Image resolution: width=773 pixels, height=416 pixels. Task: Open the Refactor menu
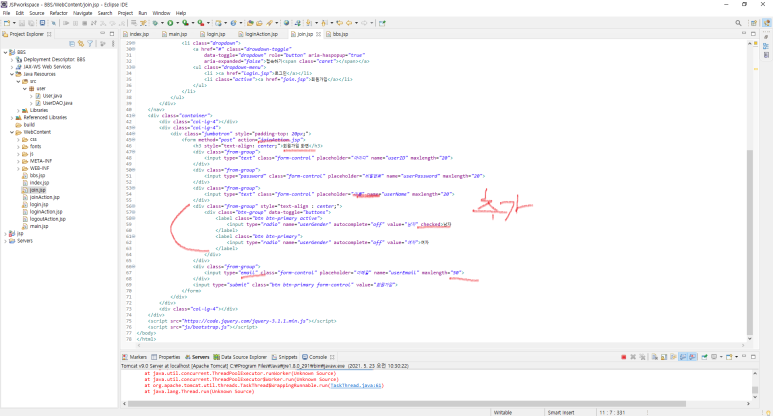(x=59, y=13)
